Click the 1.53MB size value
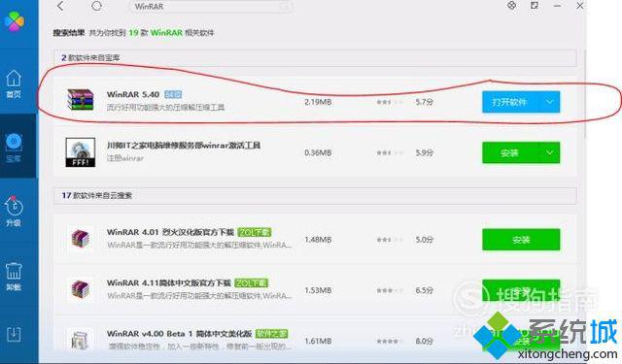Image resolution: width=622 pixels, height=364 pixels. [318, 290]
